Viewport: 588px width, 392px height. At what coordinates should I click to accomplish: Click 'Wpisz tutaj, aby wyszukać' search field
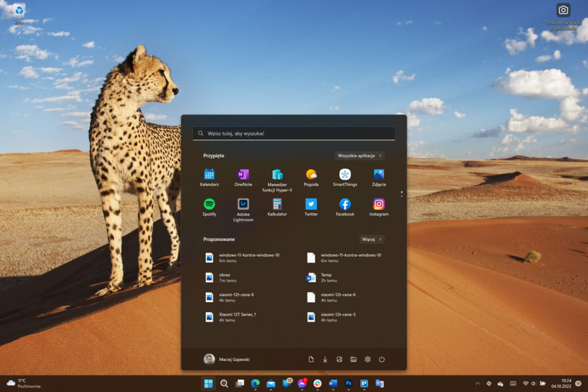294,133
